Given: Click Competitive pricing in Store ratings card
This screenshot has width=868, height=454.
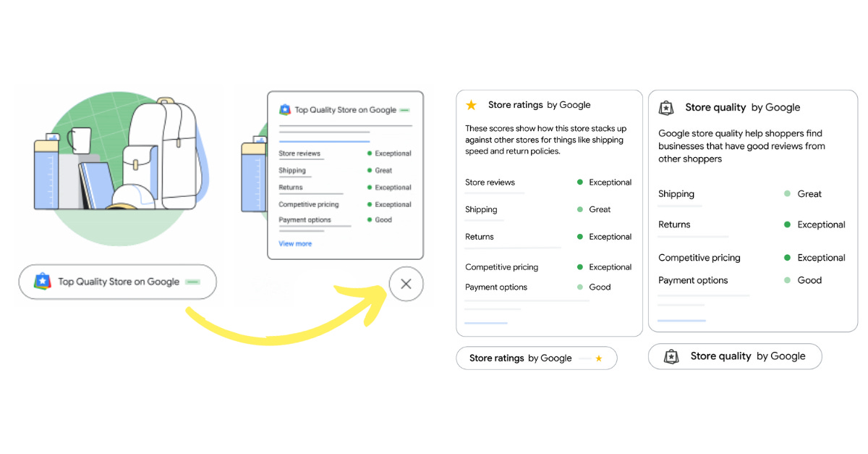Looking at the screenshot, I should [x=501, y=267].
